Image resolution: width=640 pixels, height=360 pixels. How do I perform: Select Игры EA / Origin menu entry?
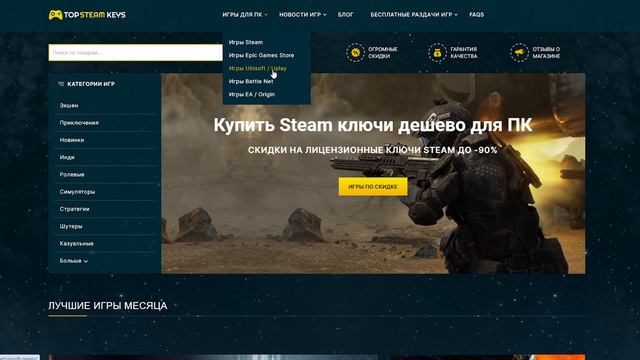tap(252, 94)
